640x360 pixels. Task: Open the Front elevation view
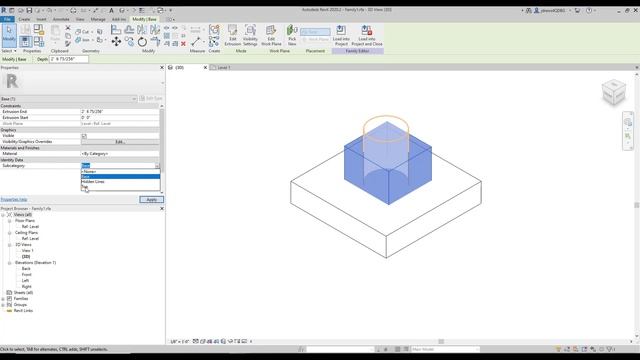[x=27, y=275]
